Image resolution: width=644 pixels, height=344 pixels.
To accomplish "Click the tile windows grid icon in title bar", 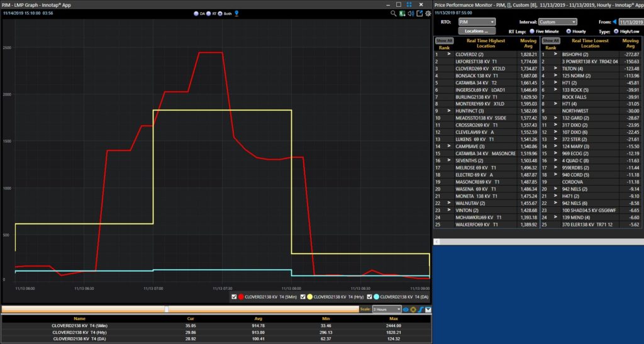I will tap(409, 4).
